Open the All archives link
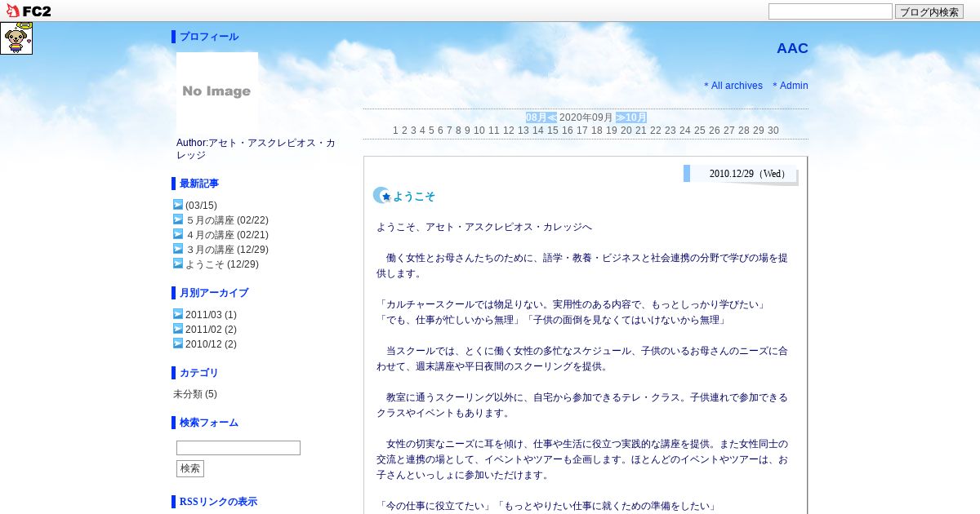 [x=737, y=86]
